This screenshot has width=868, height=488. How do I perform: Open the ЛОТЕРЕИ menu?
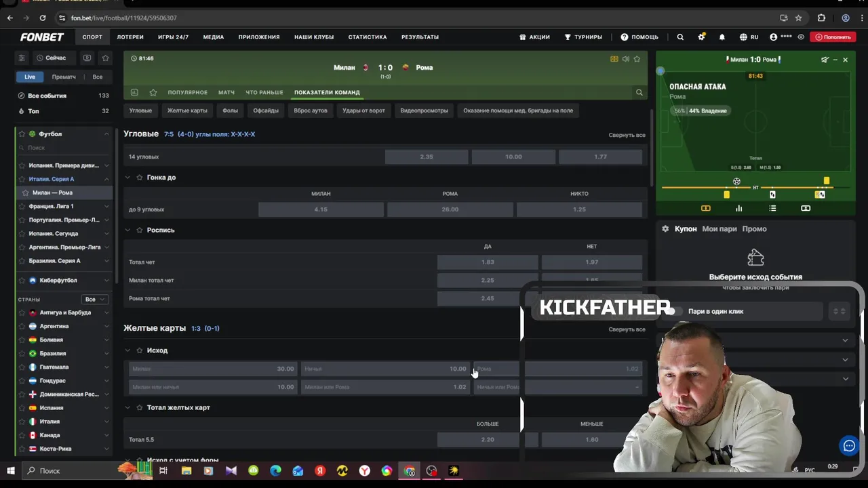(x=130, y=37)
